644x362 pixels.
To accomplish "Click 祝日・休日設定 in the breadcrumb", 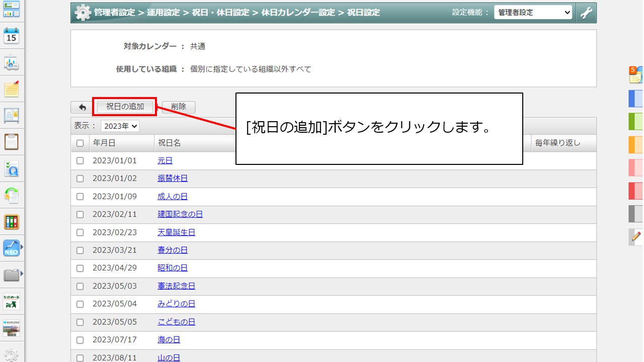I will (x=220, y=13).
